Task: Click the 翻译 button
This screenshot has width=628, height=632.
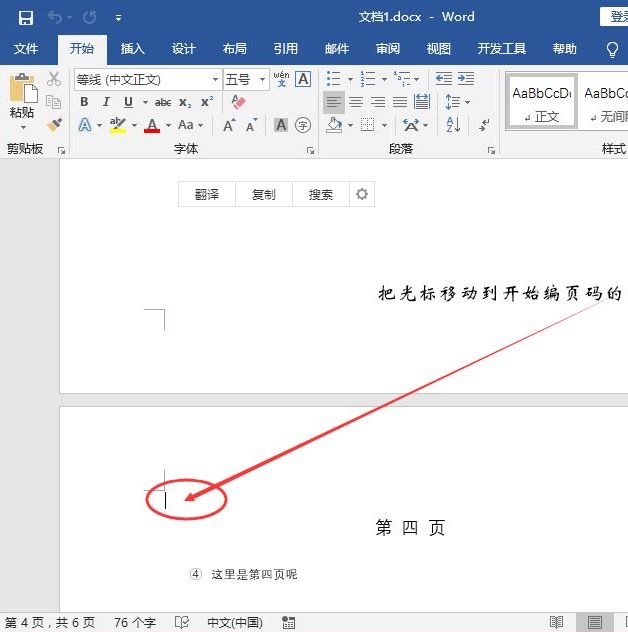Action: click(x=207, y=195)
